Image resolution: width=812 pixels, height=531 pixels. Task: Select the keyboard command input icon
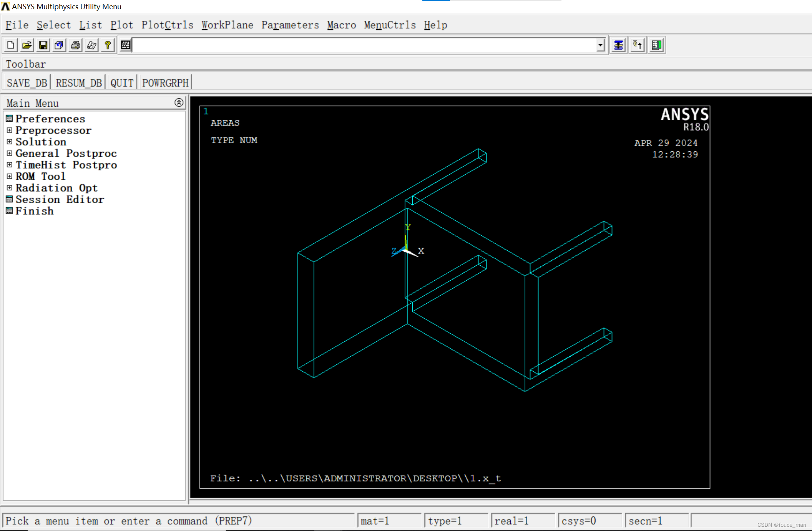coord(126,45)
